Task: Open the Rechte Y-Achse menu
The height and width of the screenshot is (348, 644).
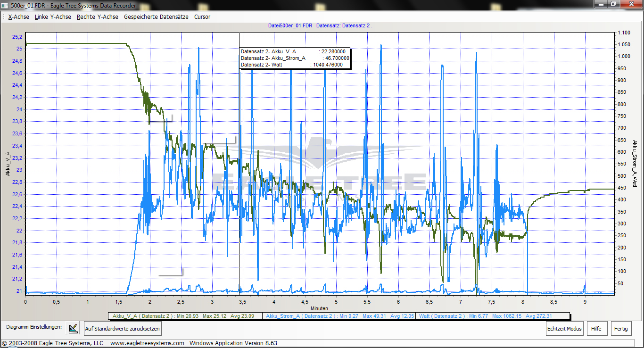Action: tap(98, 17)
